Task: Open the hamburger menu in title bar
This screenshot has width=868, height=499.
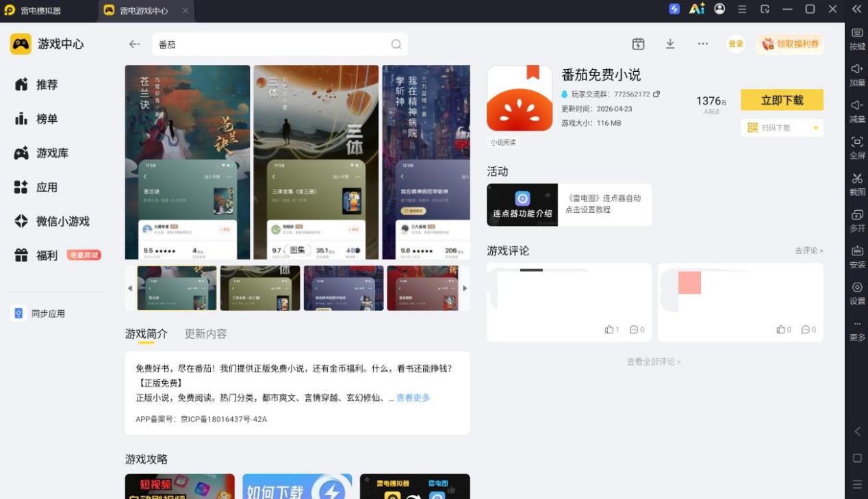Action: [x=742, y=9]
